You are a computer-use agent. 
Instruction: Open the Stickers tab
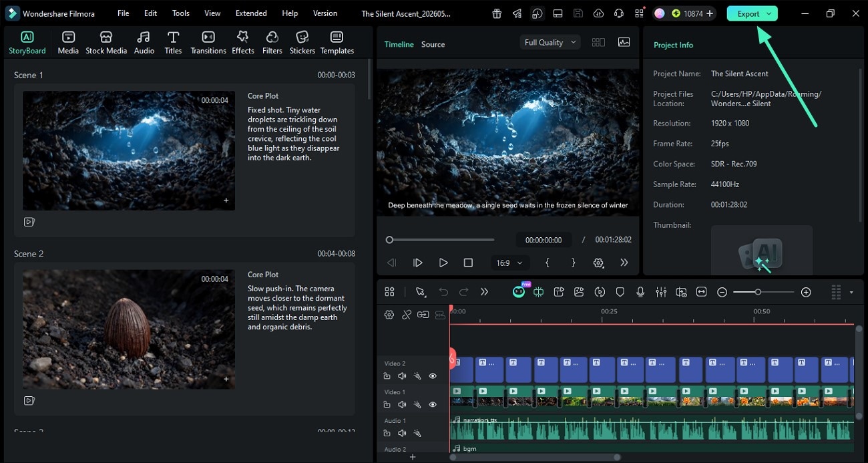(x=302, y=43)
